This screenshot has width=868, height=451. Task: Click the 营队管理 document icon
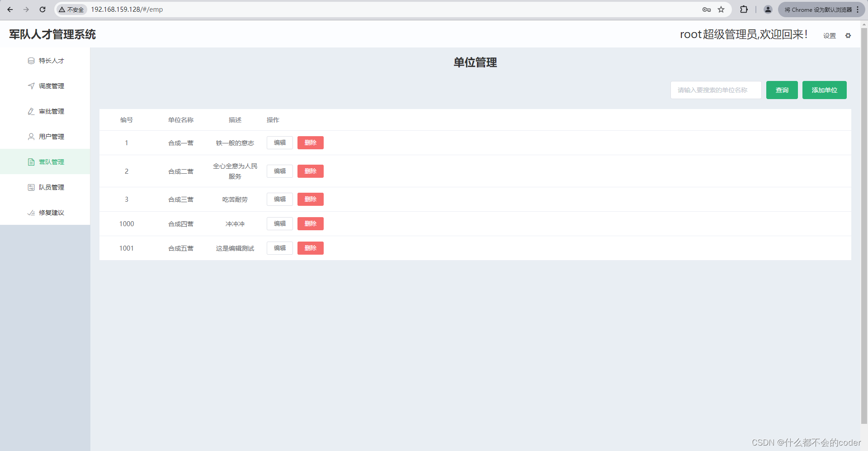pyautogui.click(x=31, y=162)
